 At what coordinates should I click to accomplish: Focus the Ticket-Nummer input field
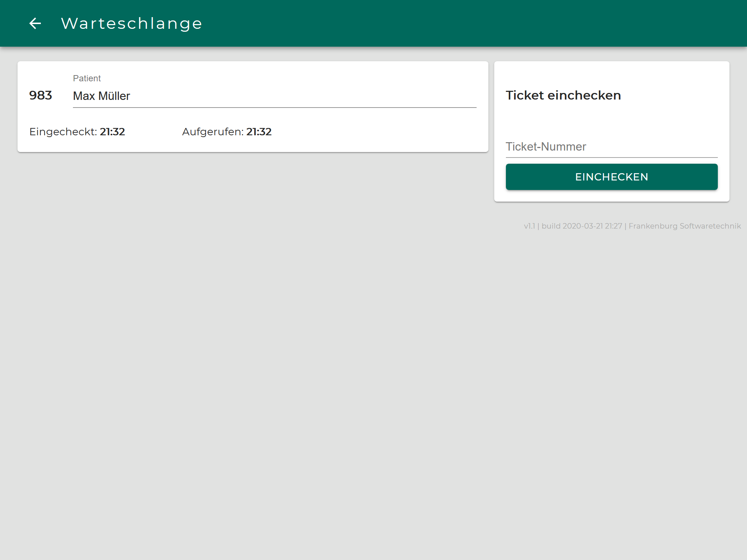click(611, 147)
